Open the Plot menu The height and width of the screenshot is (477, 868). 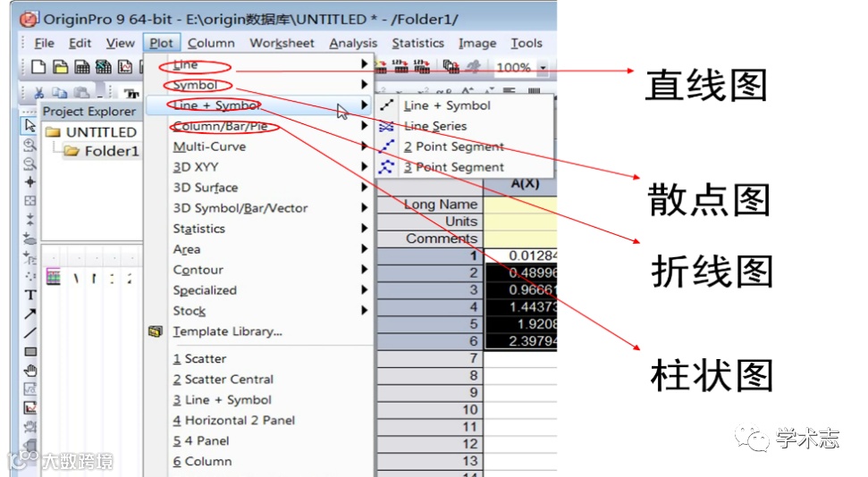click(161, 43)
